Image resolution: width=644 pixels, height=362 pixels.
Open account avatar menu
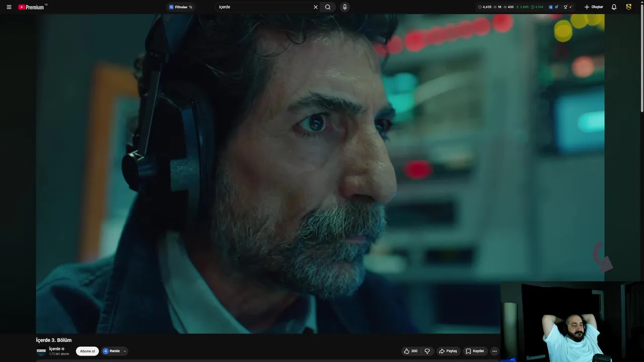point(629,7)
